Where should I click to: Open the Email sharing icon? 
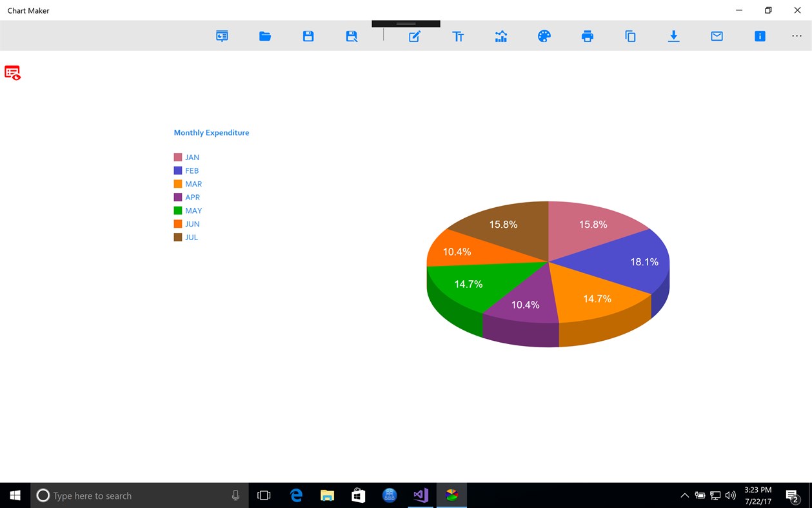tap(717, 36)
